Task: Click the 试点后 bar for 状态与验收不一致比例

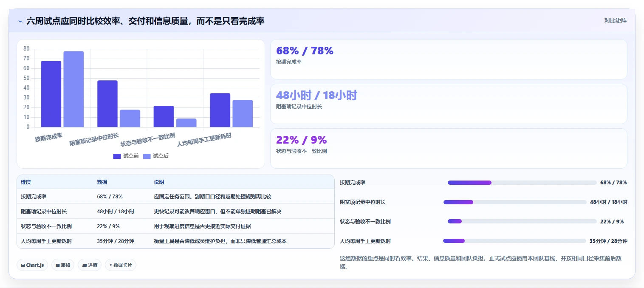Action: click(x=186, y=123)
